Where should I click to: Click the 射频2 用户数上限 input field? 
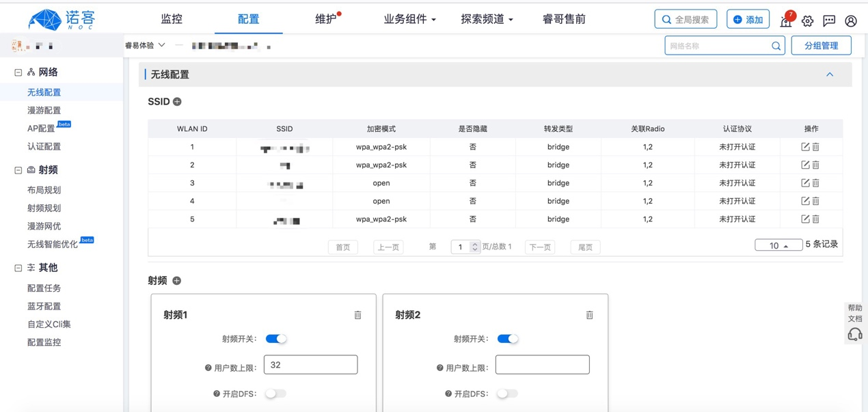point(542,365)
